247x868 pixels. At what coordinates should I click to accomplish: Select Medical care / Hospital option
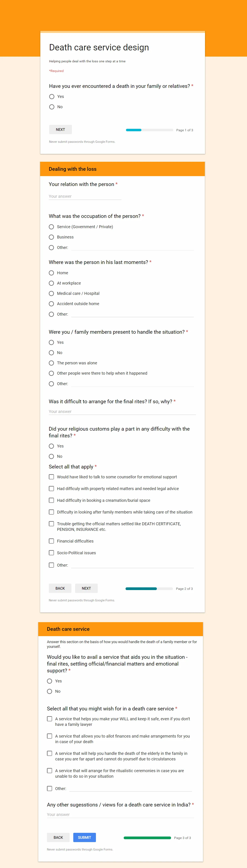click(x=51, y=294)
